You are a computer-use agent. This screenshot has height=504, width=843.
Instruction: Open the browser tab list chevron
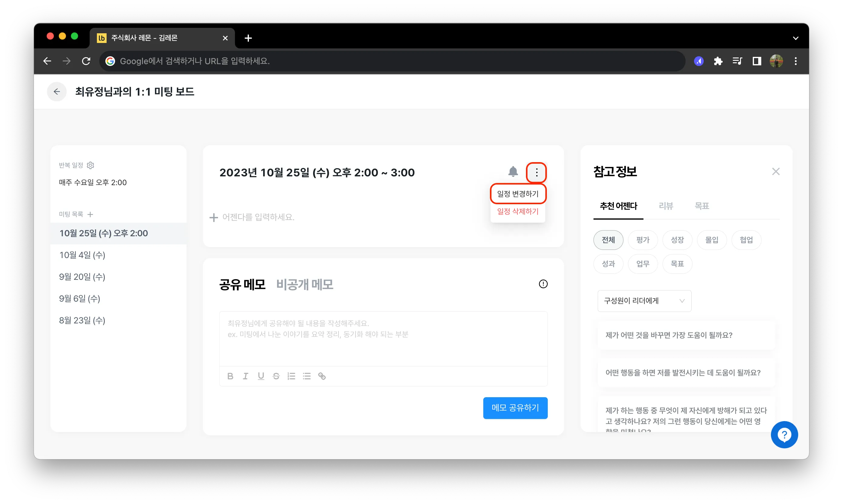pyautogui.click(x=795, y=38)
